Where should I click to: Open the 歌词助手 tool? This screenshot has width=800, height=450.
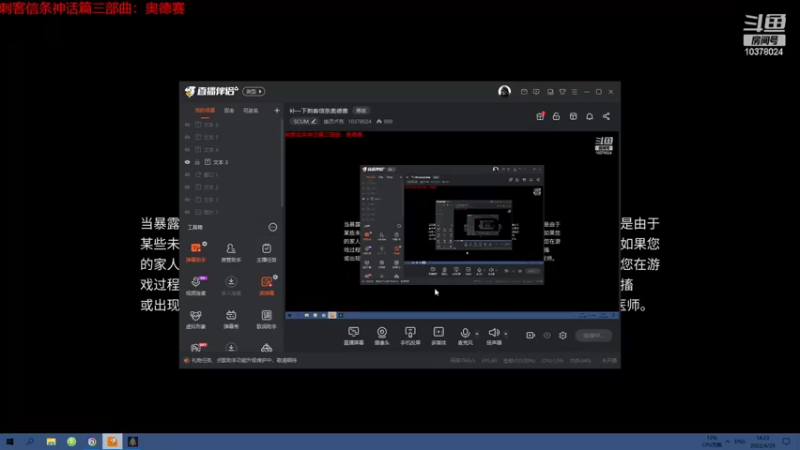click(x=266, y=319)
